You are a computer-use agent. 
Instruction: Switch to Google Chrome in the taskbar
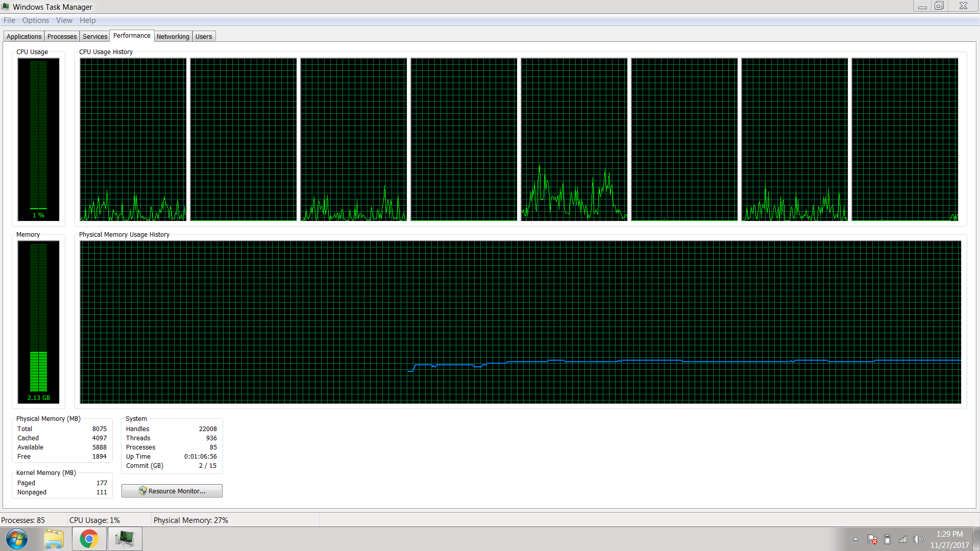click(89, 539)
